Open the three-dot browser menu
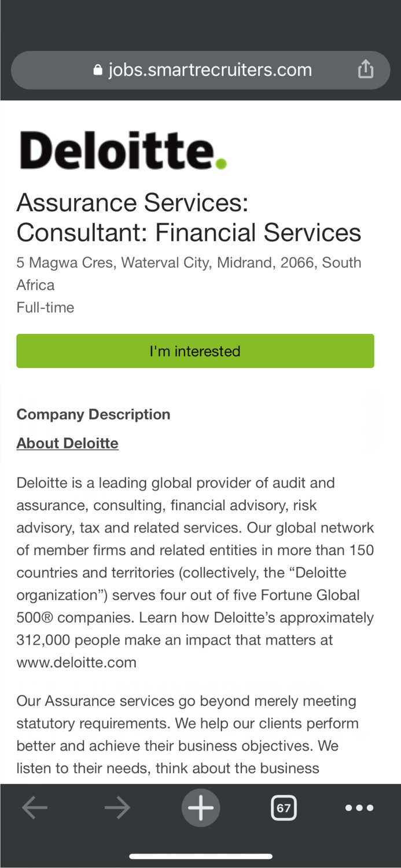Viewport: 401px width, 868px height. (359, 808)
